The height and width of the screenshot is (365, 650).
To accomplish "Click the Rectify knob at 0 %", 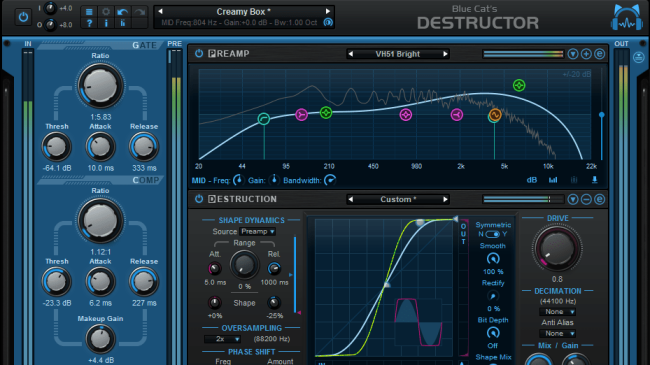I will [492, 296].
